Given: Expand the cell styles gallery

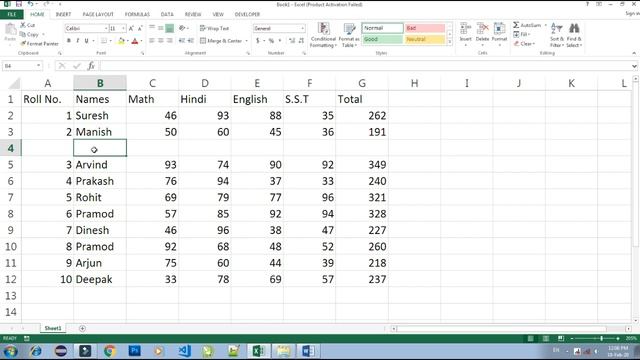Looking at the screenshot, I should coord(450,42).
